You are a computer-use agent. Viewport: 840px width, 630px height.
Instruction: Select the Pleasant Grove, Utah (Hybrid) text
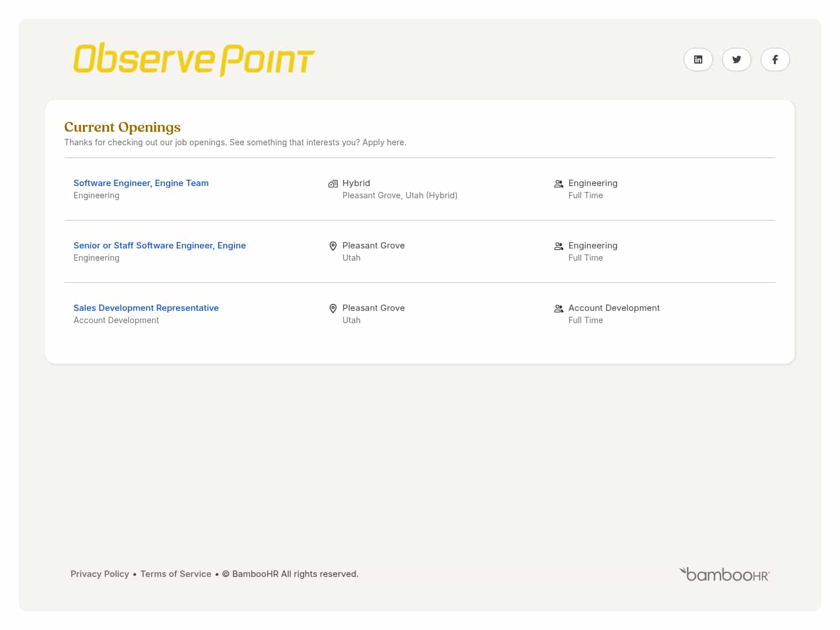[400, 195]
